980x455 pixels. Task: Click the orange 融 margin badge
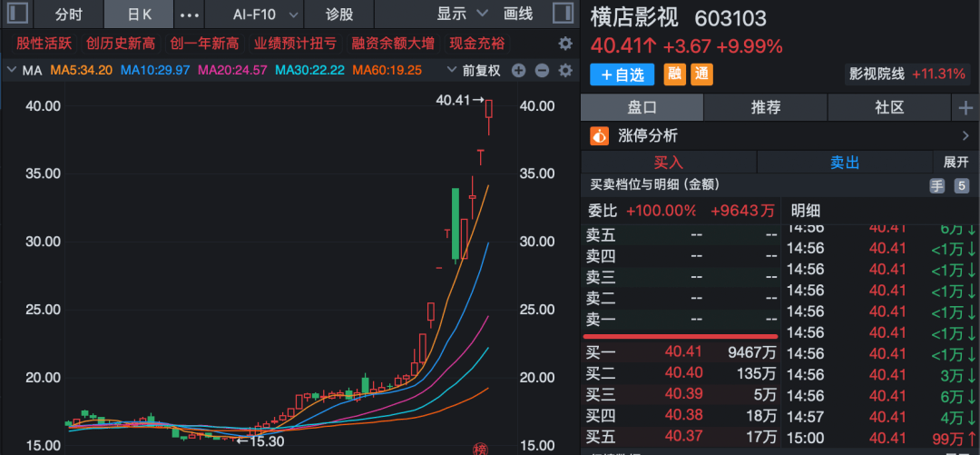(x=674, y=74)
